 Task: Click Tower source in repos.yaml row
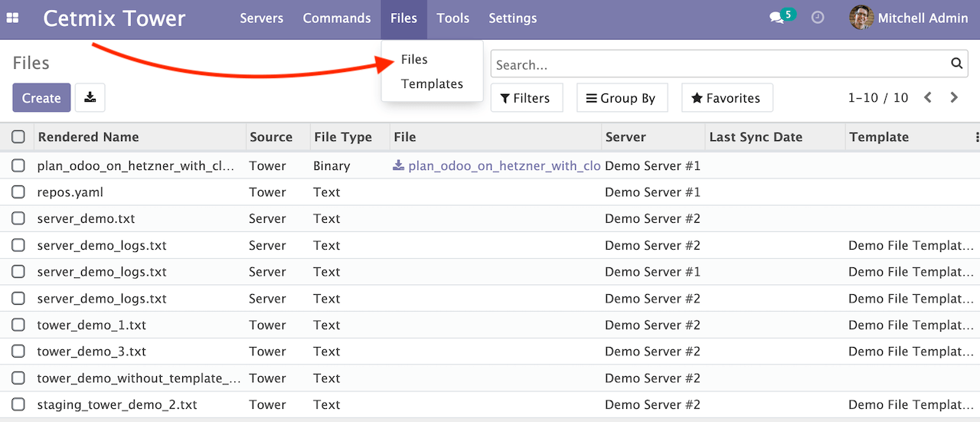[x=267, y=192]
